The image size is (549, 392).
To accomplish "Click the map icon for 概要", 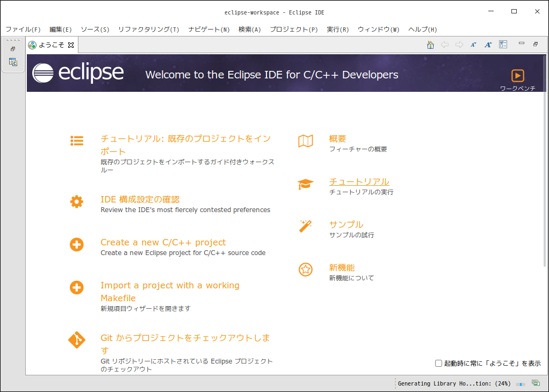I will click(306, 141).
